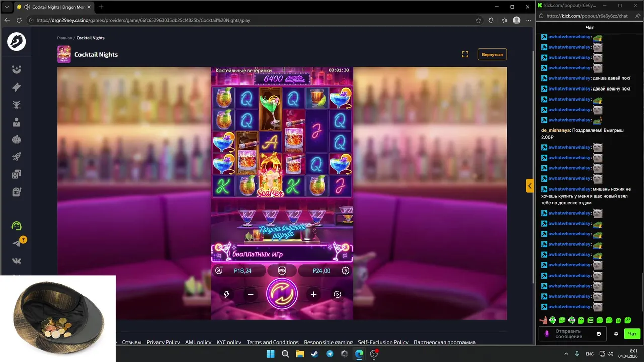Open the 'Privacy Policy' footer link
Viewport: 644px width, 362px height.
[163, 342]
